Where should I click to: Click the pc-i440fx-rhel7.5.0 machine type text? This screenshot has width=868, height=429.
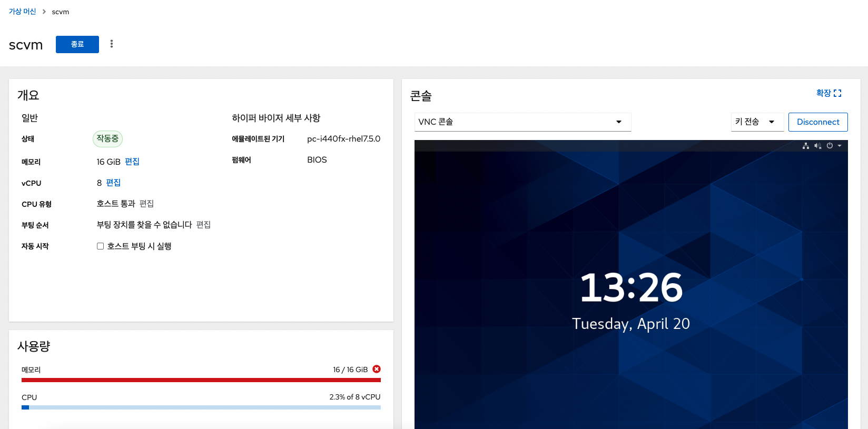point(343,139)
